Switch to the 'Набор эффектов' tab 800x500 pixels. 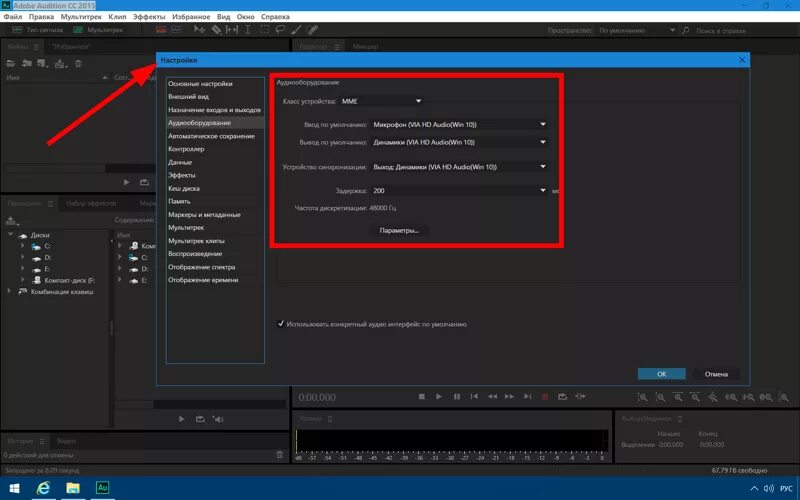[91, 203]
